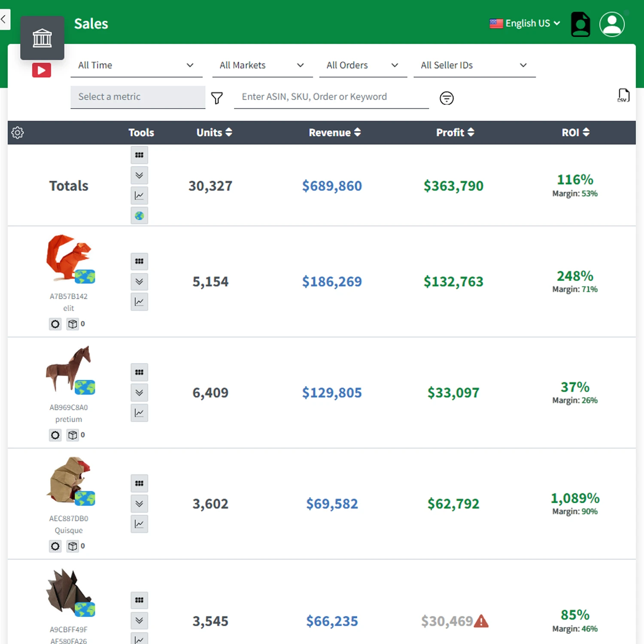
Task: Click the ASIN, SKU, Order or Keyword search field
Action: point(331,97)
